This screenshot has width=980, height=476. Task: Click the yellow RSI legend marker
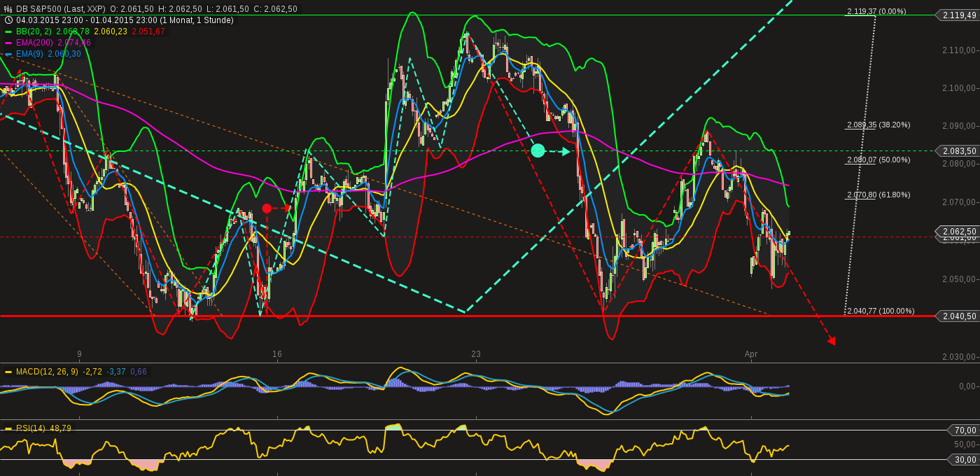tap(8, 428)
